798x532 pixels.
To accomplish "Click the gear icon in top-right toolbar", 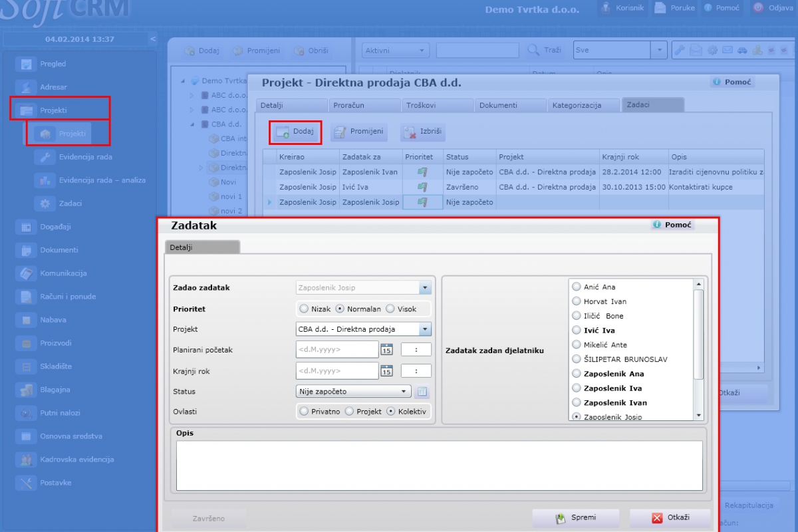I will [712, 50].
